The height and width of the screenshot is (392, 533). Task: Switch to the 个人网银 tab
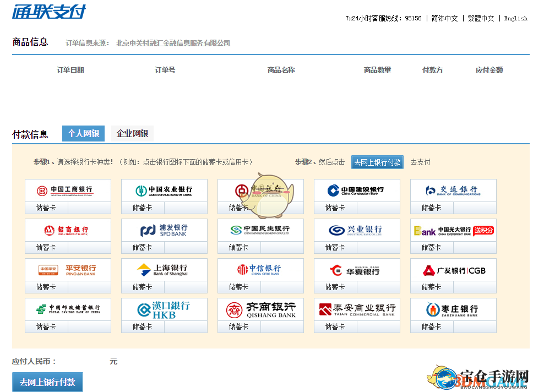(x=83, y=133)
